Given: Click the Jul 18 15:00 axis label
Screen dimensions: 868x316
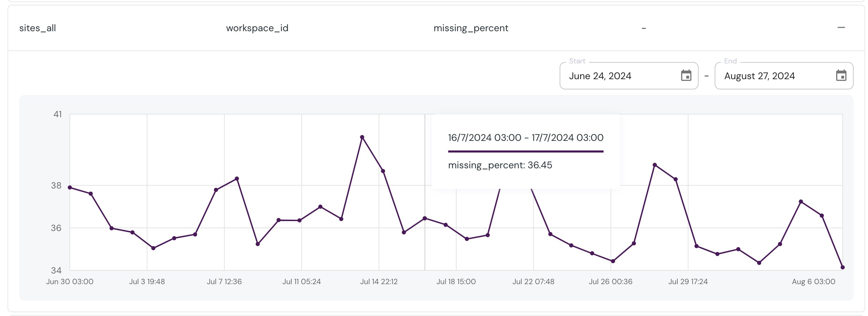Looking at the screenshot, I should [x=456, y=282].
